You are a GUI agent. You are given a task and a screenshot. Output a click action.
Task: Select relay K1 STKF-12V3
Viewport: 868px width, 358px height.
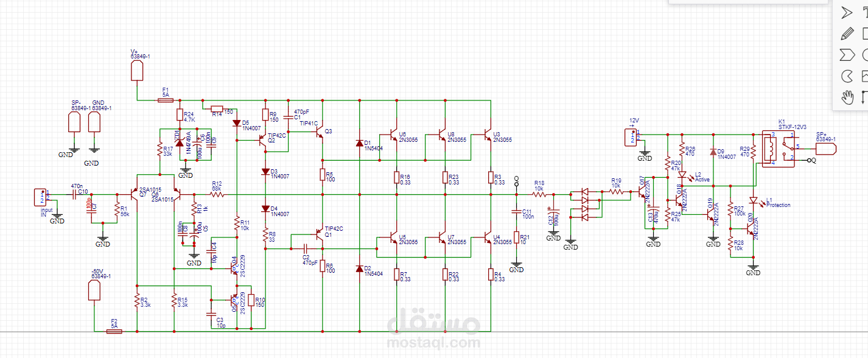[x=780, y=148]
